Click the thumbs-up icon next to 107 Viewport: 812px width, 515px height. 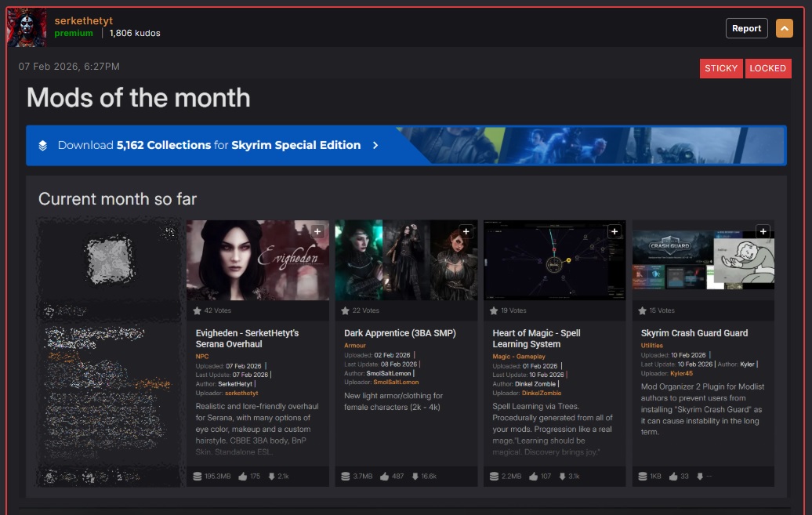click(x=534, y=476)
